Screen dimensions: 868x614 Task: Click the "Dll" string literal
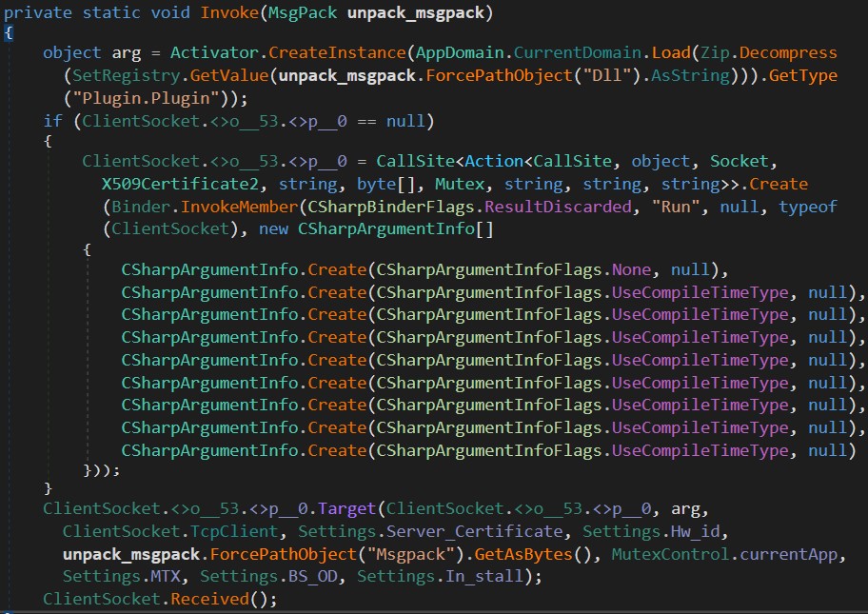click(x=606, y=75)
